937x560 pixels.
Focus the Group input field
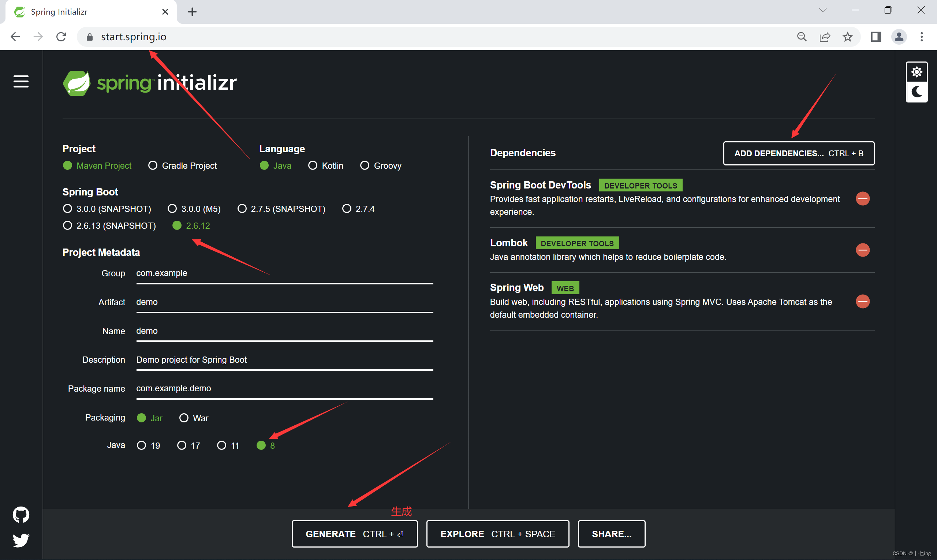click(x=284, y=273)
